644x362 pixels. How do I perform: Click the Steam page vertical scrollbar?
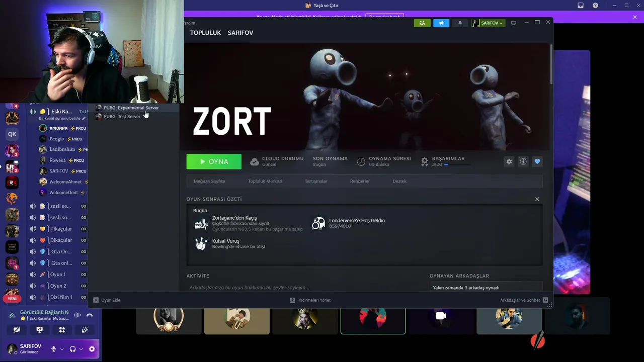[551, 65]
